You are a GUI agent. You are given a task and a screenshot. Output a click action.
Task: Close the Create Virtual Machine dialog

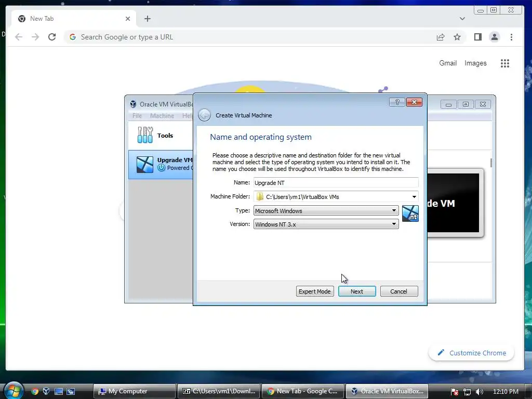[414, 102]
